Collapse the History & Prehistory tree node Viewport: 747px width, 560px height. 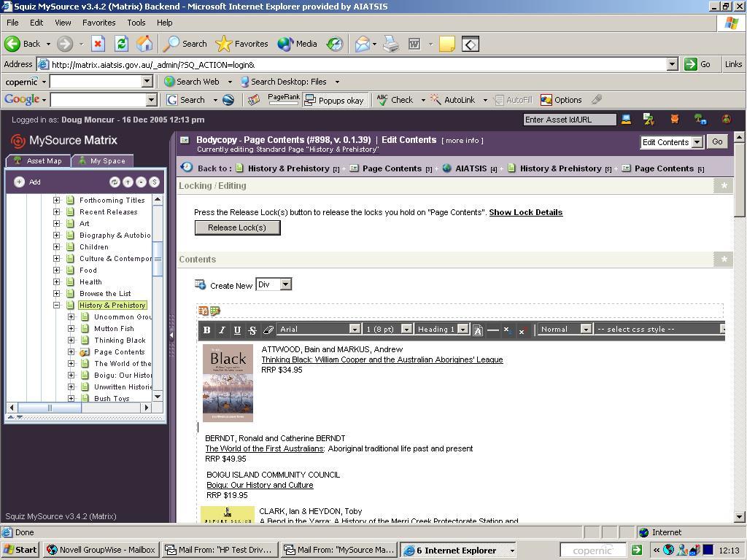point(56,306)
